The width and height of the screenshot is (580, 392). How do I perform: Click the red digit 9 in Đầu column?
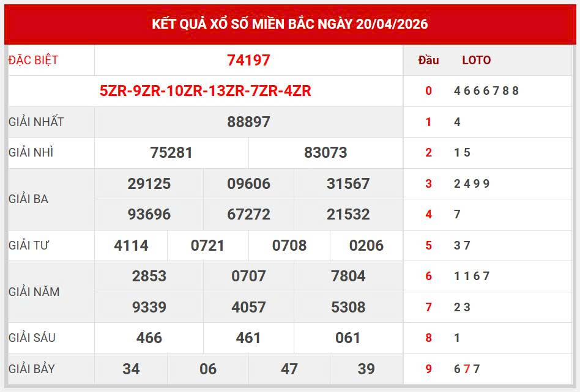(429, 369)
